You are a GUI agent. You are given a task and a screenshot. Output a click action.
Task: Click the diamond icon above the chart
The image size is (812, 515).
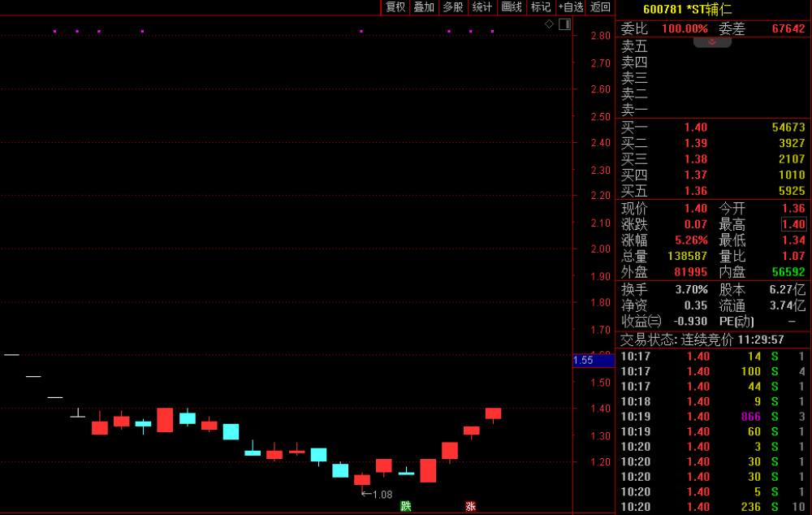[549, 24]
